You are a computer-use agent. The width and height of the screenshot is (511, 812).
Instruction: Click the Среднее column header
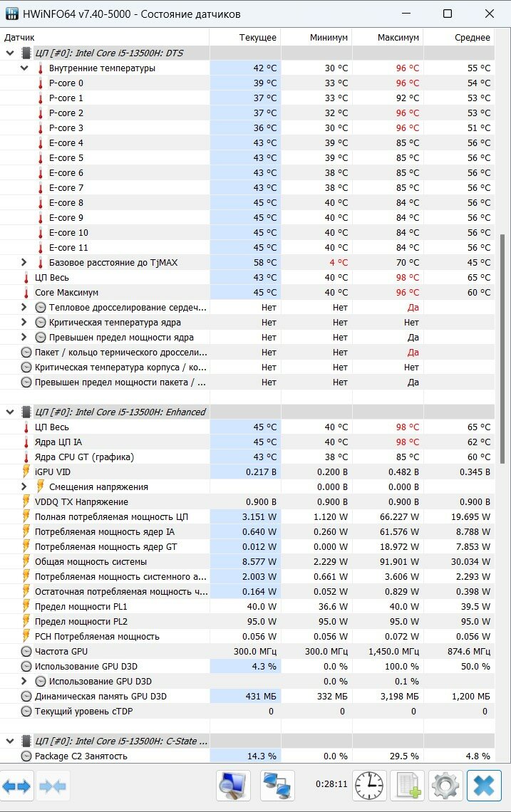459,37
